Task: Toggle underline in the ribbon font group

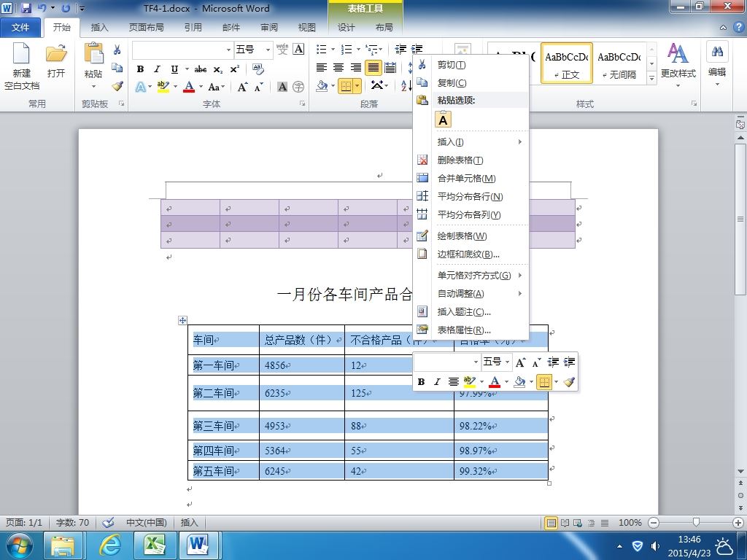Action: (x=174, y=69)
